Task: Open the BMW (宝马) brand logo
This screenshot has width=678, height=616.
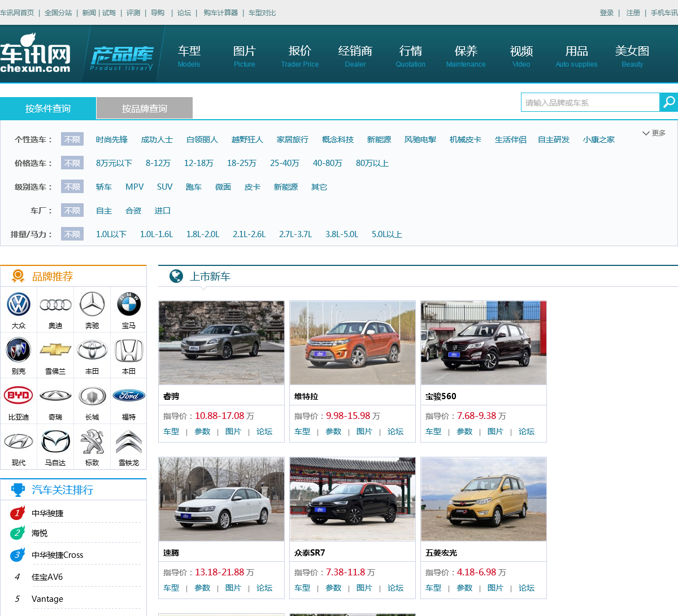Action: point(129,304)
